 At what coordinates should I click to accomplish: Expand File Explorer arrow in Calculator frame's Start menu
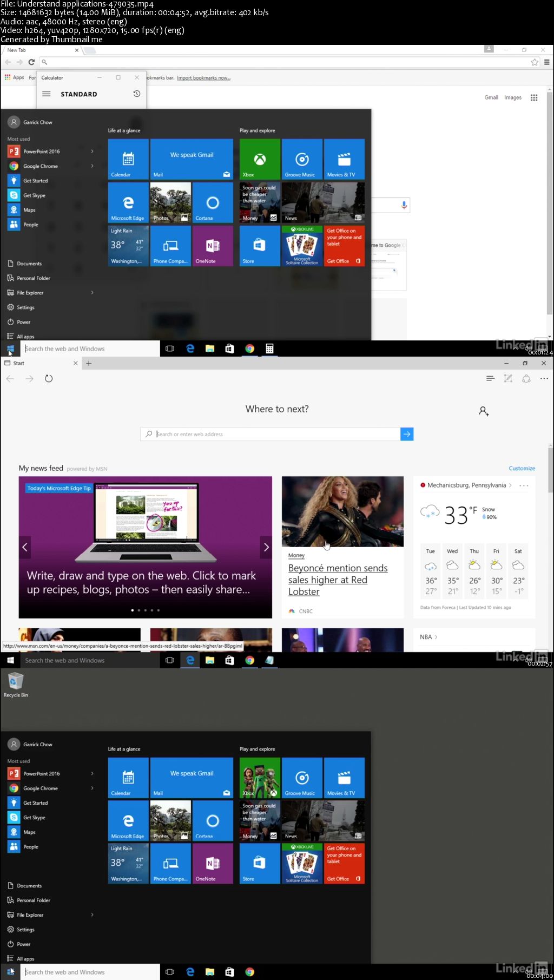pos(92,293)
